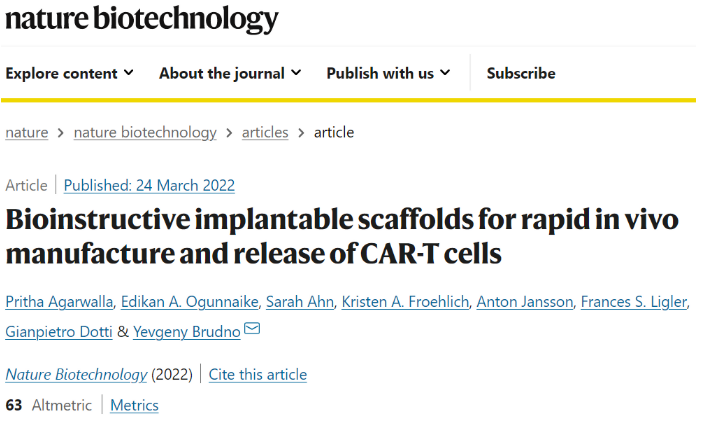The image size is (709, 424).
Task: Click Anton Jansson author name
Action: click(525, 302)
